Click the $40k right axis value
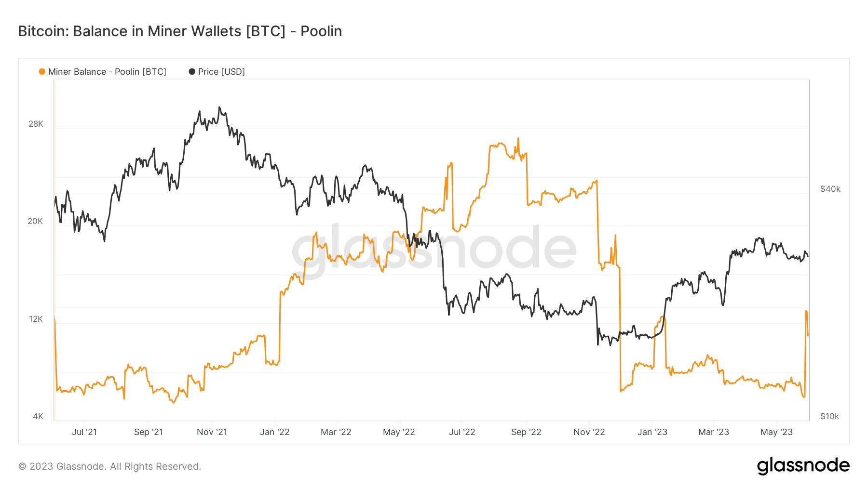This screenshot has height=488, width=868. point(830,189)
